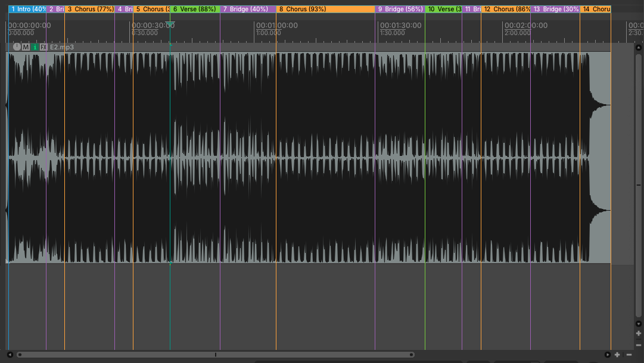
Task: Zoom out vertically with minus button
Action: pos(638,345)
